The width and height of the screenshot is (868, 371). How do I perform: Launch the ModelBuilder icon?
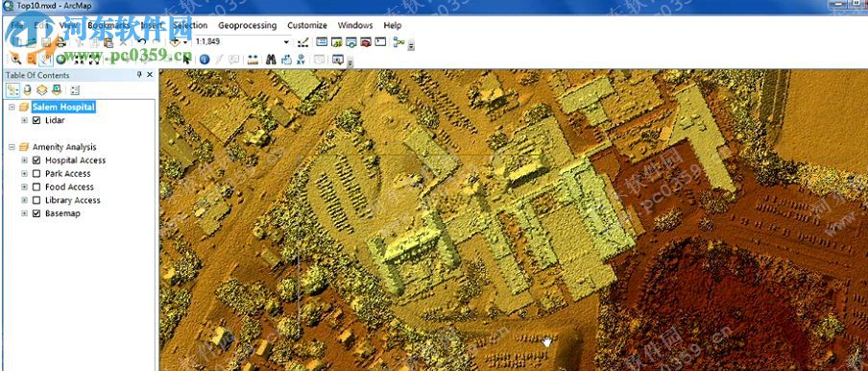click(398, 42)
